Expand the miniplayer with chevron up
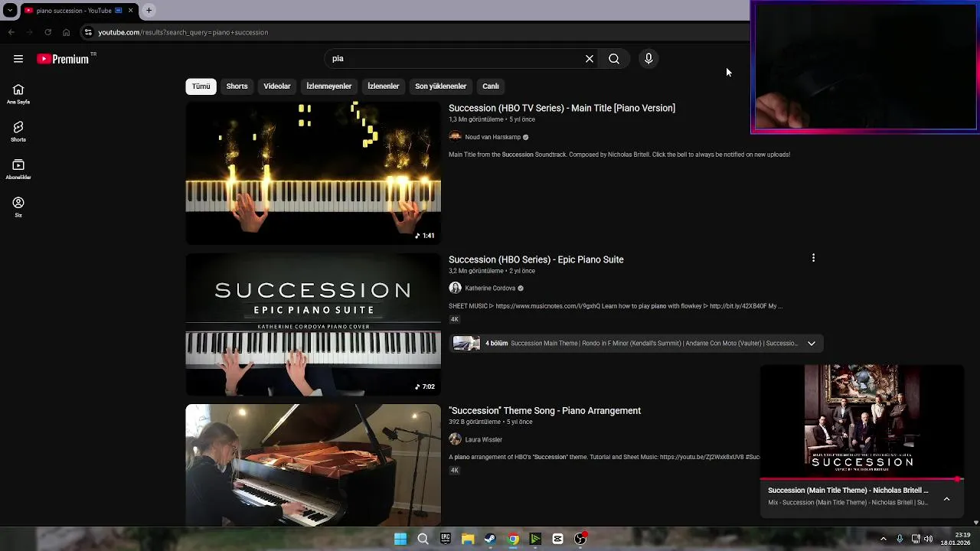 coord(946,499)
